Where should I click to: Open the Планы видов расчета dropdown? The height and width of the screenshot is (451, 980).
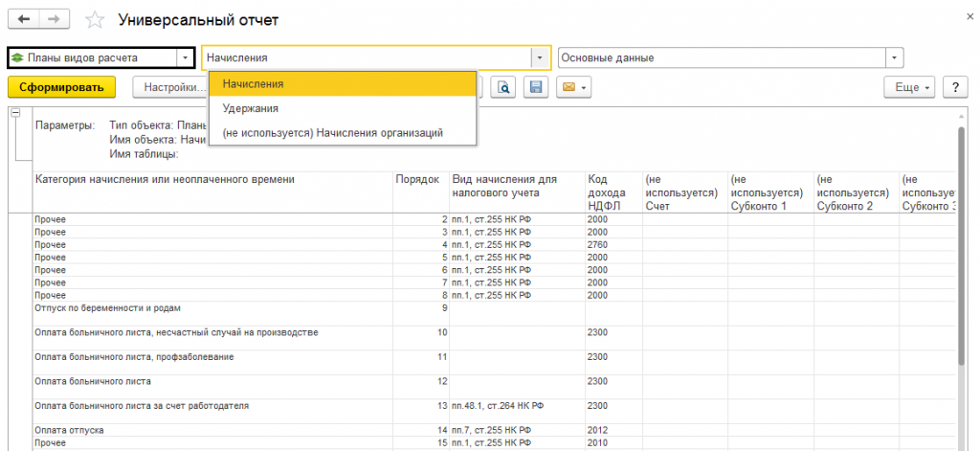pyautogui.click(x=185, y=57)
